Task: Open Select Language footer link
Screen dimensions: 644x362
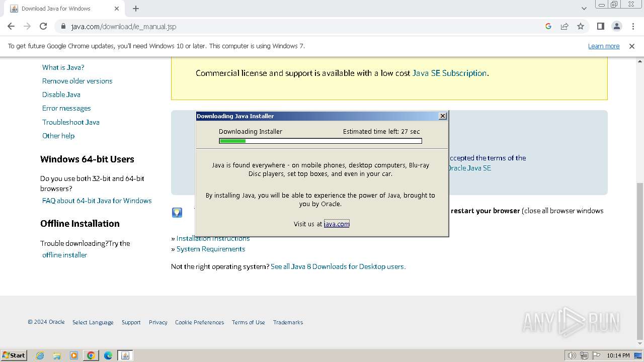Action: click(93, 322)
